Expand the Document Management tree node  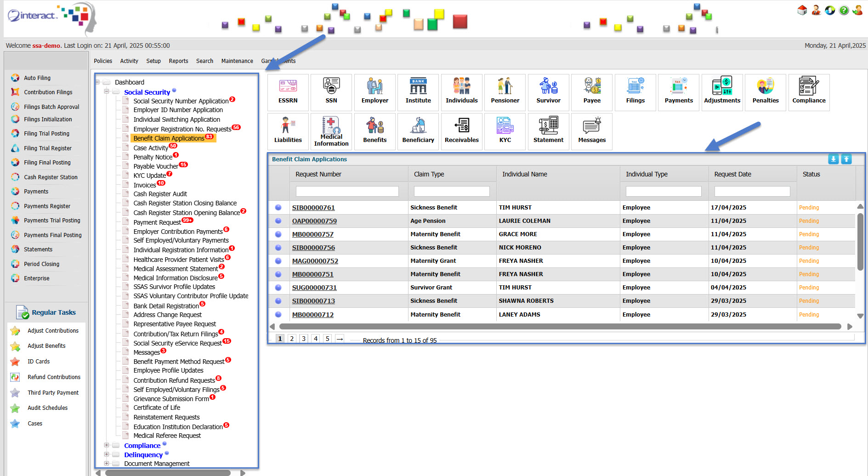107,464
